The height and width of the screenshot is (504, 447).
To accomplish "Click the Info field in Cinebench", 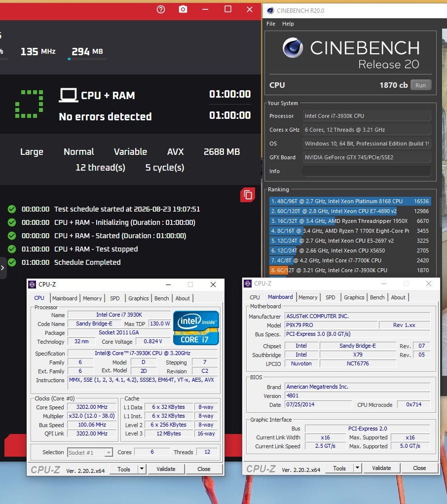I will click(367, 171).
